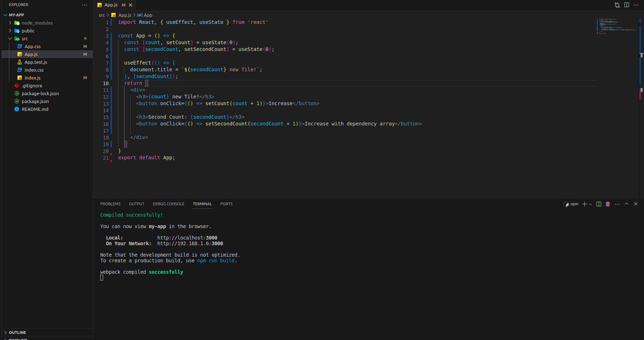The image size is (644, 340).
Task: Switch to the Problems tab
Action: click(110, 204)
